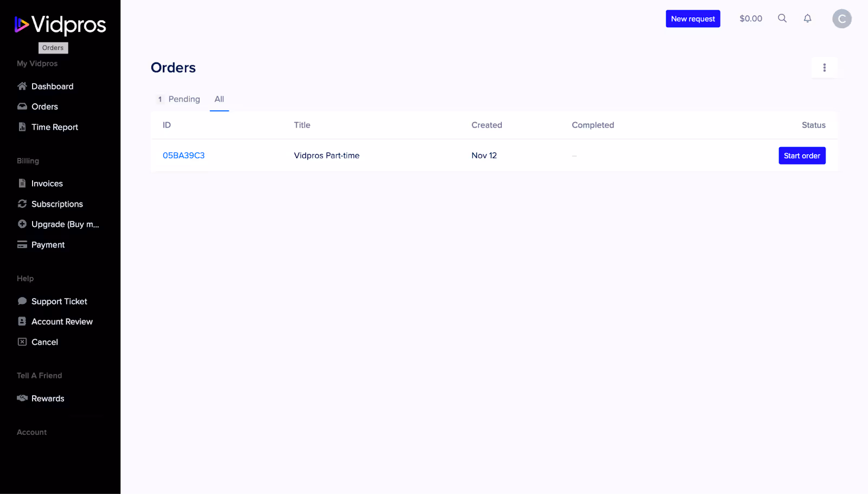Screen dimensions: 868x494
Task: Click the $0.00 balance
Action: (751, 18)
